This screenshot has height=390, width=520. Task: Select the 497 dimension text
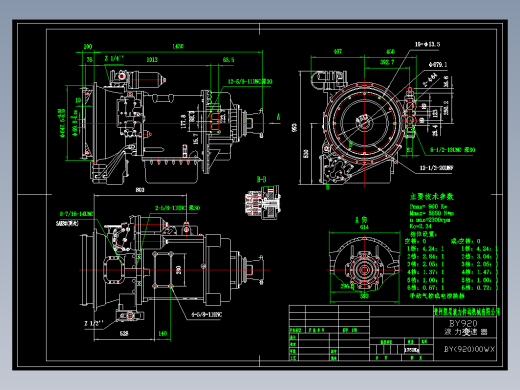[338, 52]
